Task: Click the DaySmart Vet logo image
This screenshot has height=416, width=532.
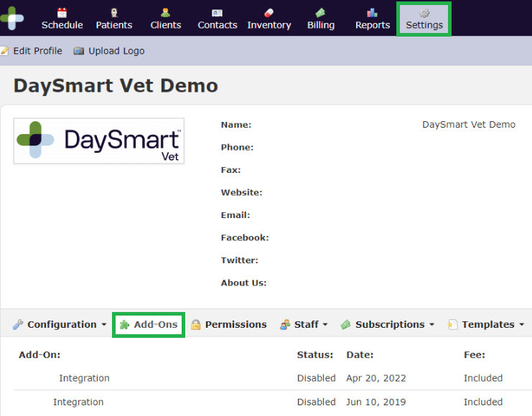Action: pos(99,141)
